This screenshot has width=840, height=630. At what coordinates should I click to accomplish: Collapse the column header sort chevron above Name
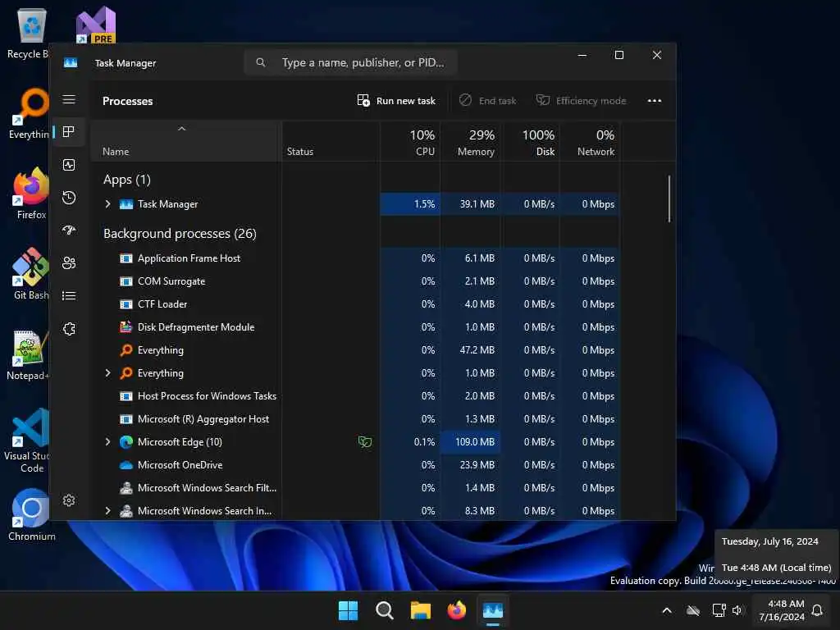(181, 129)
